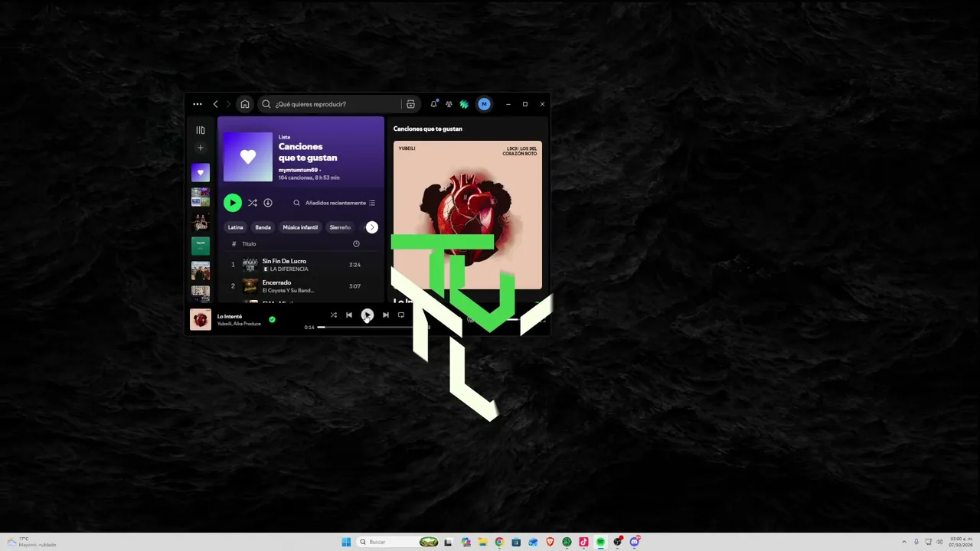980x551 pixels.
Task: Click now-playing cover art in bottom bar
Action: (201, 320)
